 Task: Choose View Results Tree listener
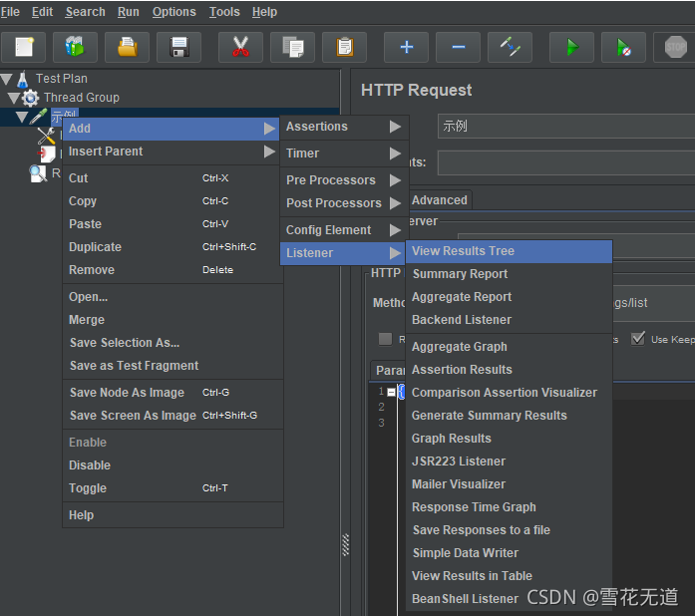click(x=509, y=251)
